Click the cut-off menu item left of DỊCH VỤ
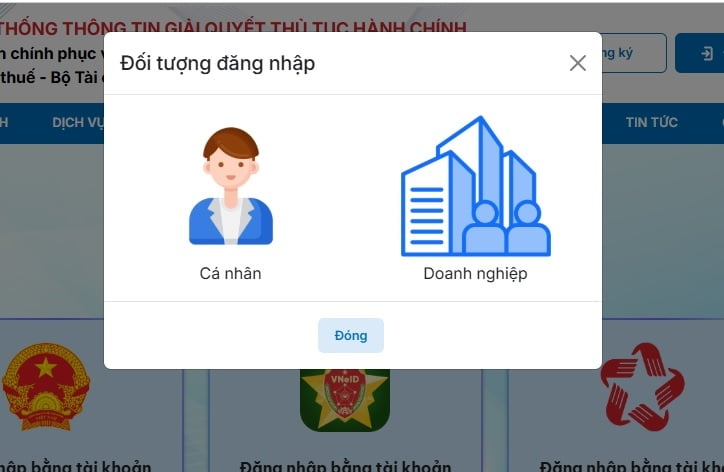The height and width of the screenshot is (472, 724). [x=4, y=122]
